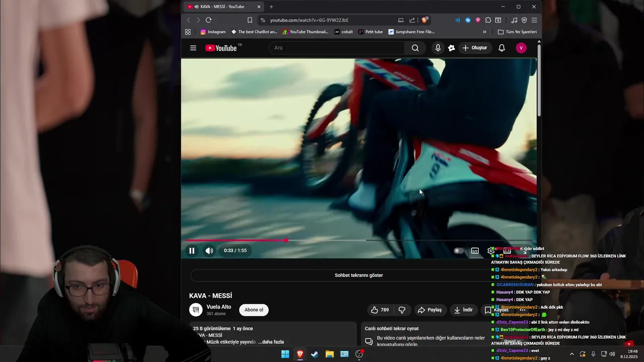644x362 pixels.
Task: Click the magnifier search button
Action: click(x=415, y=48)
